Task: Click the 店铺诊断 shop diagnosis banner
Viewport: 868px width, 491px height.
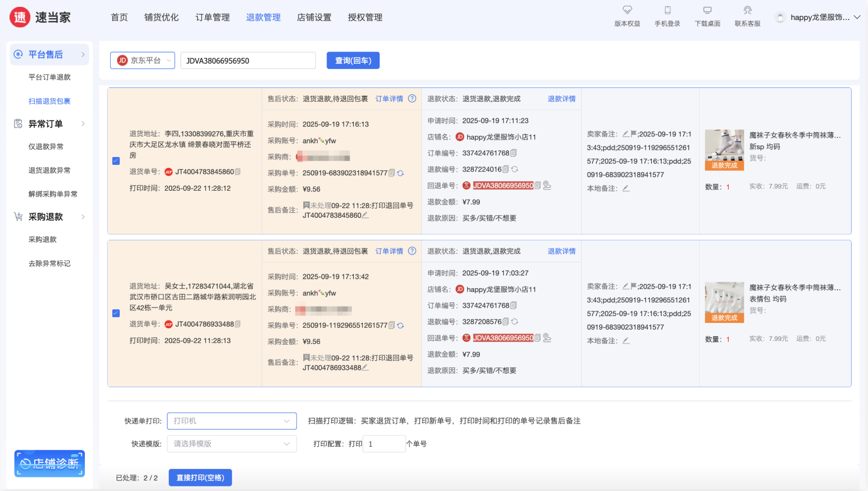Action: pos(50,464)
